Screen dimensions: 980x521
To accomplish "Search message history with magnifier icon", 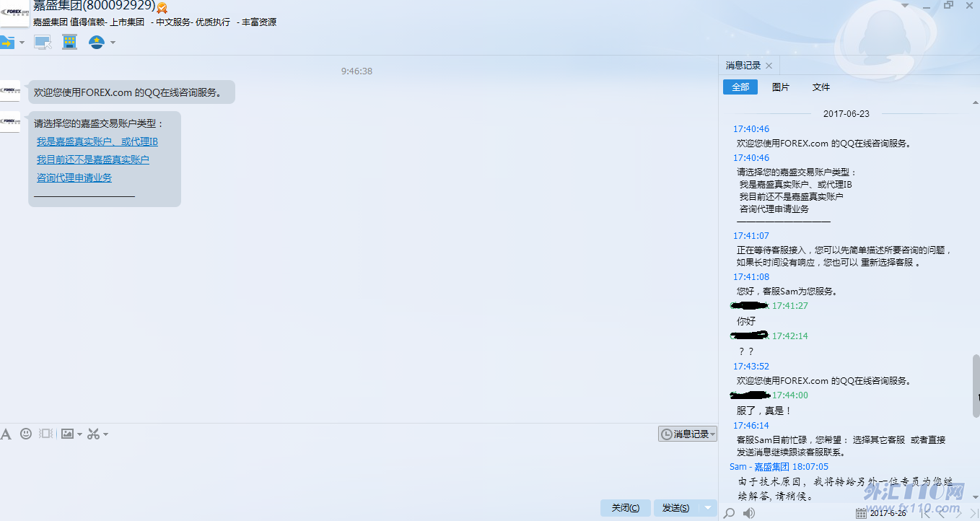I will click(729, 513).
